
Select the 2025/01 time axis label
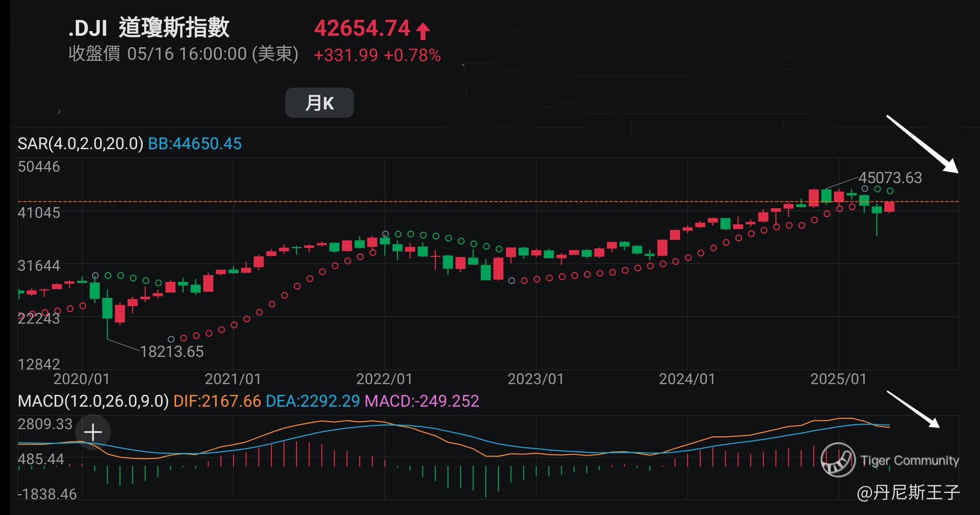click(839, 379)
